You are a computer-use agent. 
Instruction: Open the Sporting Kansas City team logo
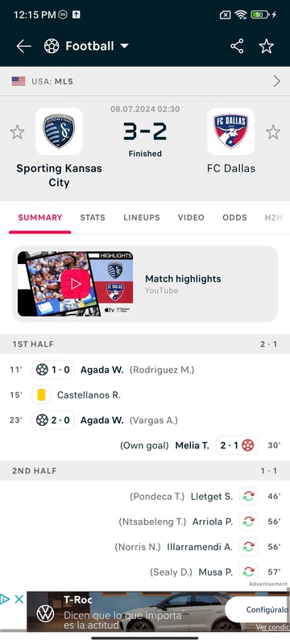[x=59, y=131]
